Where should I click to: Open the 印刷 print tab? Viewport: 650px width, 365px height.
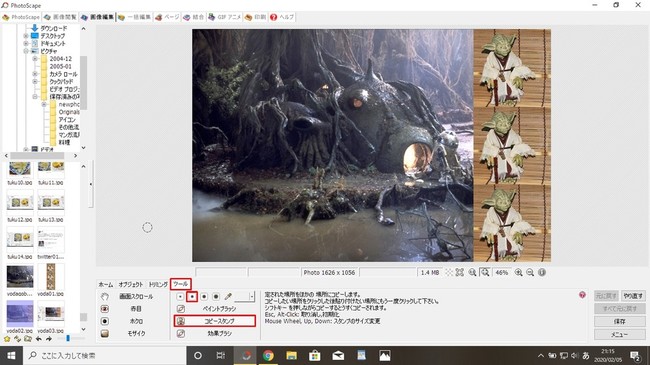pyautogui.click(x=255, y=17)
